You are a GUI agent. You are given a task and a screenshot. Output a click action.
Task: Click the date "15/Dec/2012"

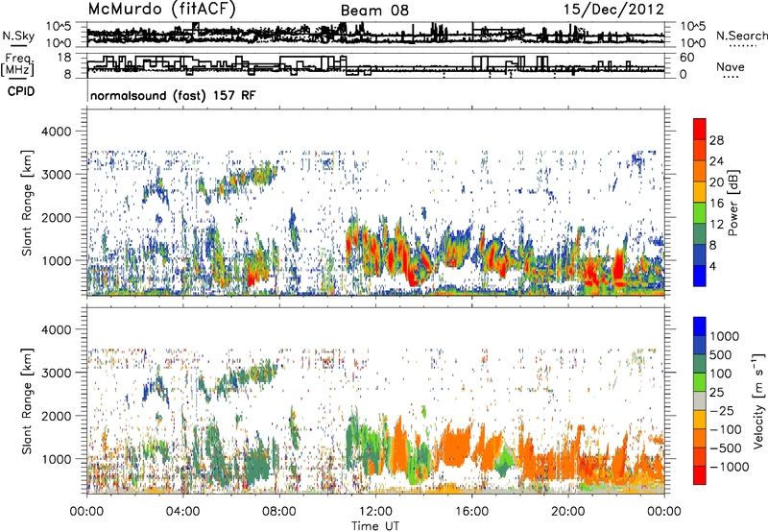point(613,10)
